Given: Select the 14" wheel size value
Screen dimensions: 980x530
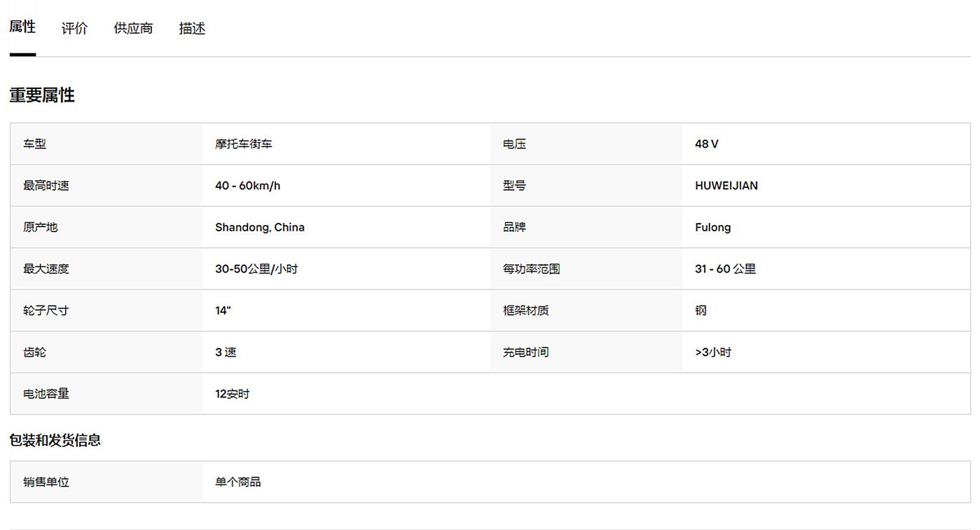Looking at the screenshot, I should coord(223,311).
